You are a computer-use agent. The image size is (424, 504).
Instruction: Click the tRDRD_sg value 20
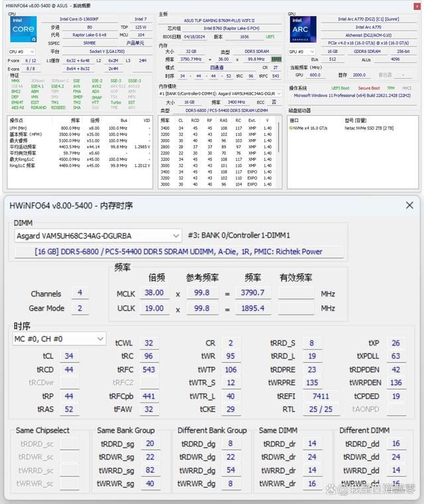[x=150, y=444]
